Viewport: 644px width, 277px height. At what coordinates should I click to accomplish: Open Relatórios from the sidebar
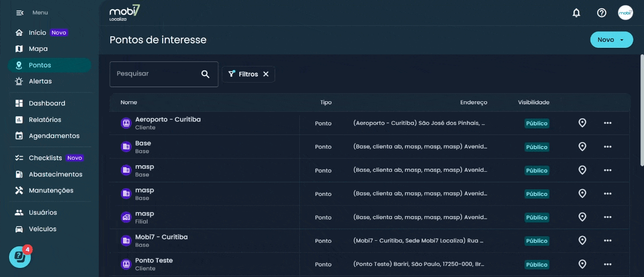[45, 120]
